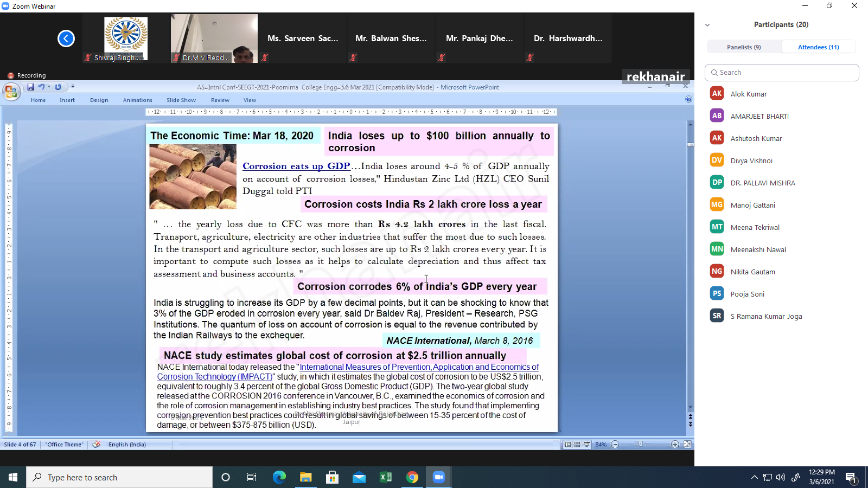Zoom out with the minus button
The width and height of the screenshot is (868, 488).
(x=615, y=445)
